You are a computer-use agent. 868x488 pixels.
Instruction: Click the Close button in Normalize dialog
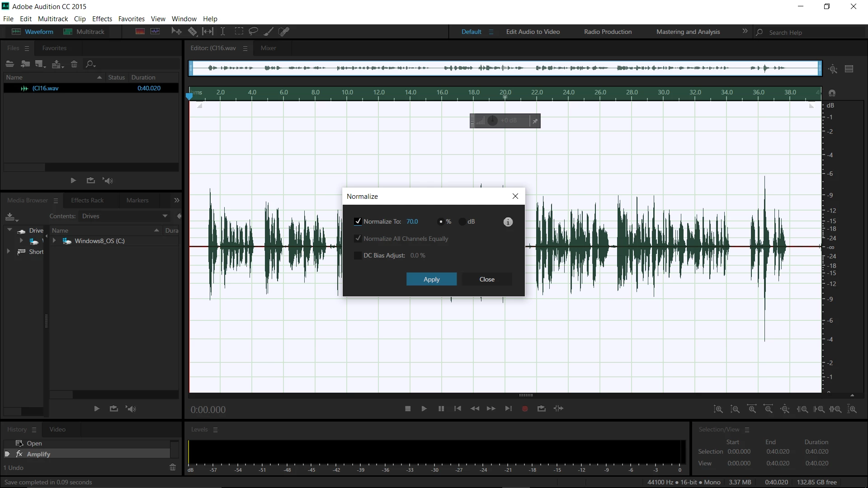pyautogui.click(x=486, y=279)
